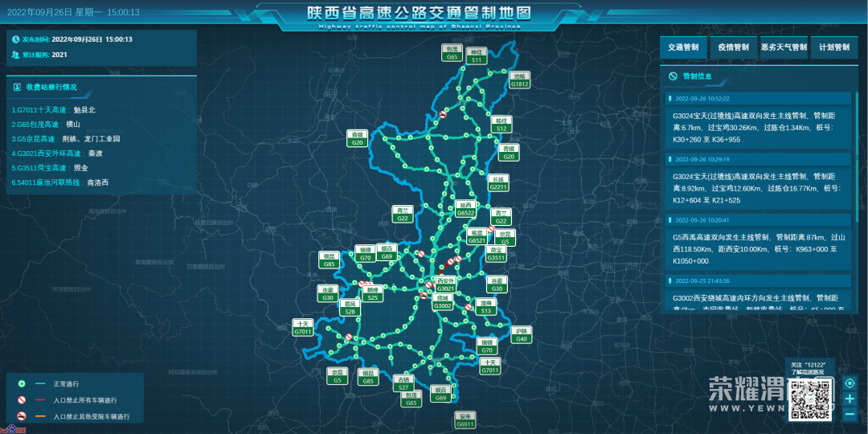This screenshot has height=434, width=868.
Task: Zoom out with the minus button
Action: [850, 414]
